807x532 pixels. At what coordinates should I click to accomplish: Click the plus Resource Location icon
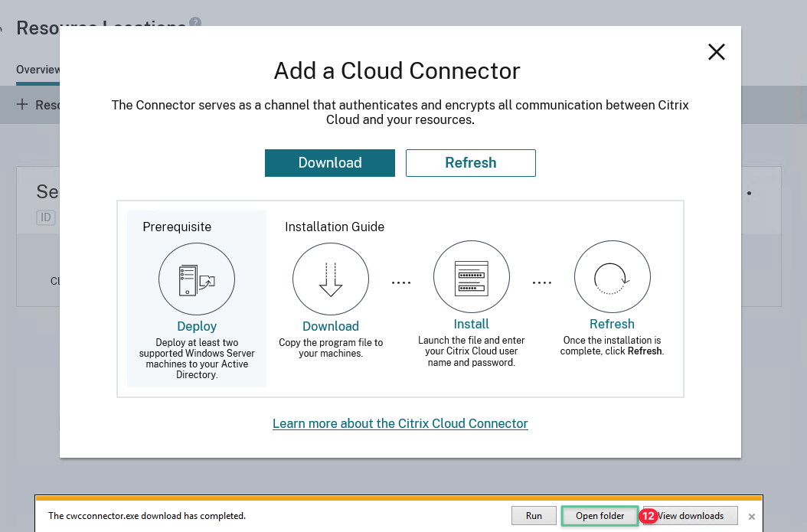(22, 104)
